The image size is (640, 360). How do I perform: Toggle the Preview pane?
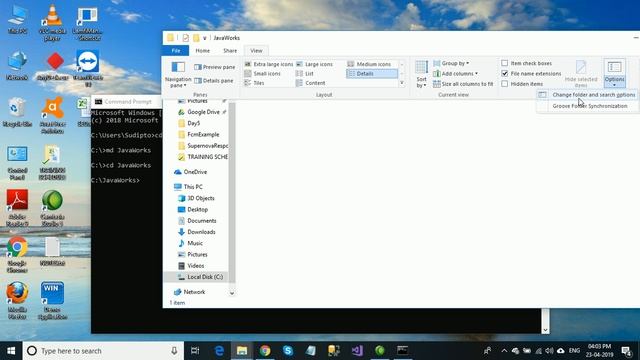pos(215,67)
